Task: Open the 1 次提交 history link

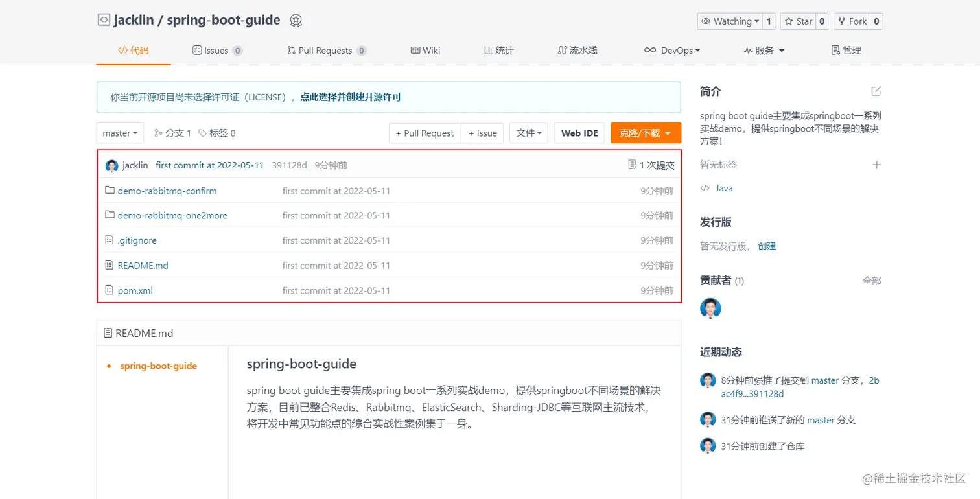Action: (651, 165)
